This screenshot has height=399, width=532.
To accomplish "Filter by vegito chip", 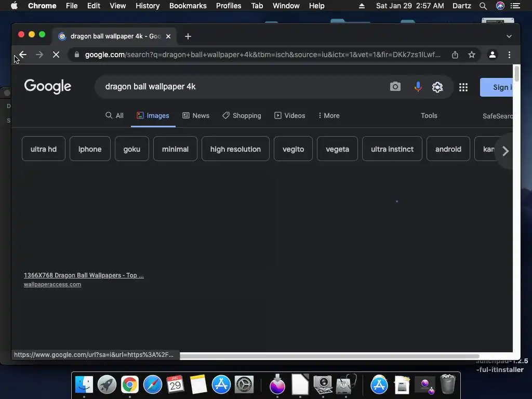I will coord(293,149).
